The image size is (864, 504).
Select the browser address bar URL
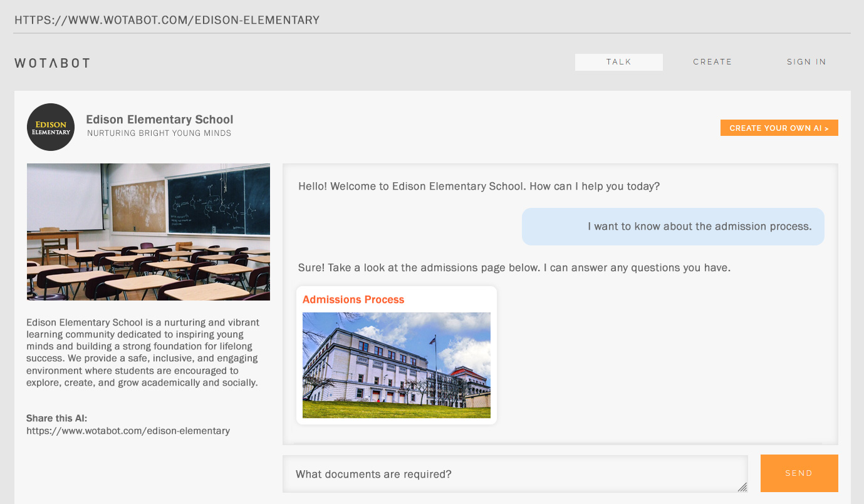[x=167, y=19]
